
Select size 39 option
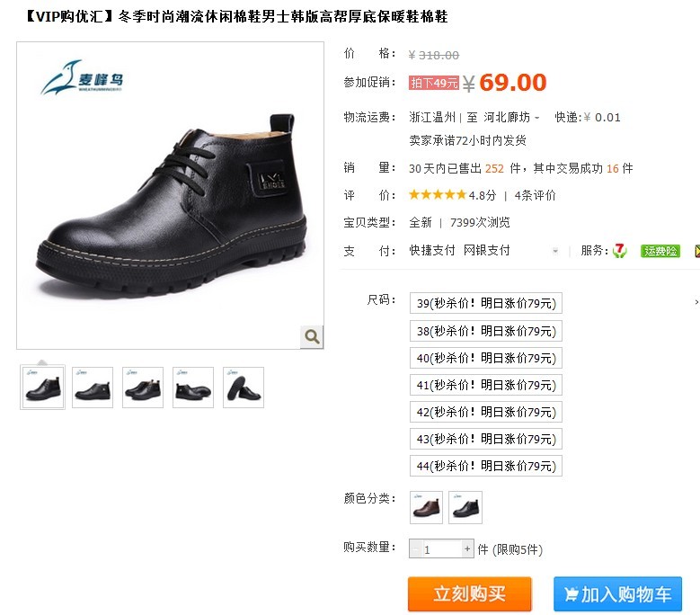coord(486,303)
